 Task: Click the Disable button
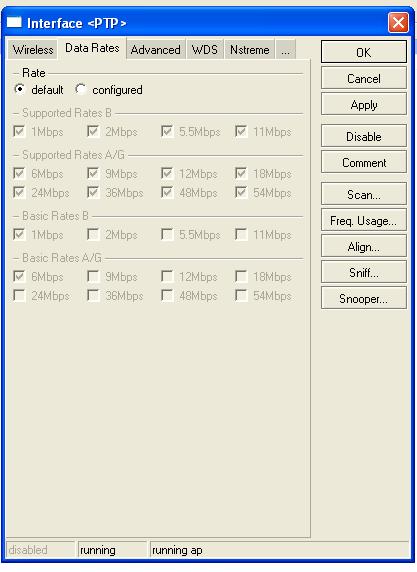pos(364,136)
